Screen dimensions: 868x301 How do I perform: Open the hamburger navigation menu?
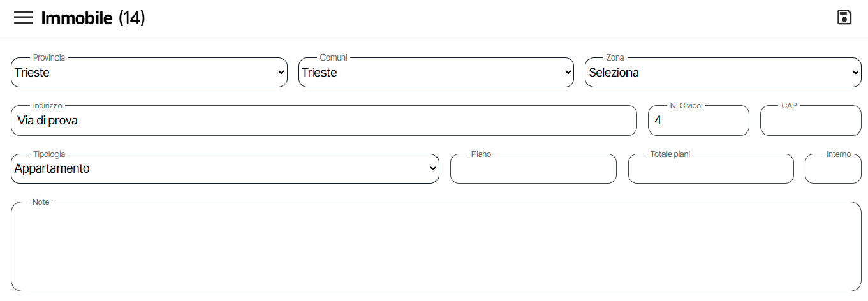(23, 18)
